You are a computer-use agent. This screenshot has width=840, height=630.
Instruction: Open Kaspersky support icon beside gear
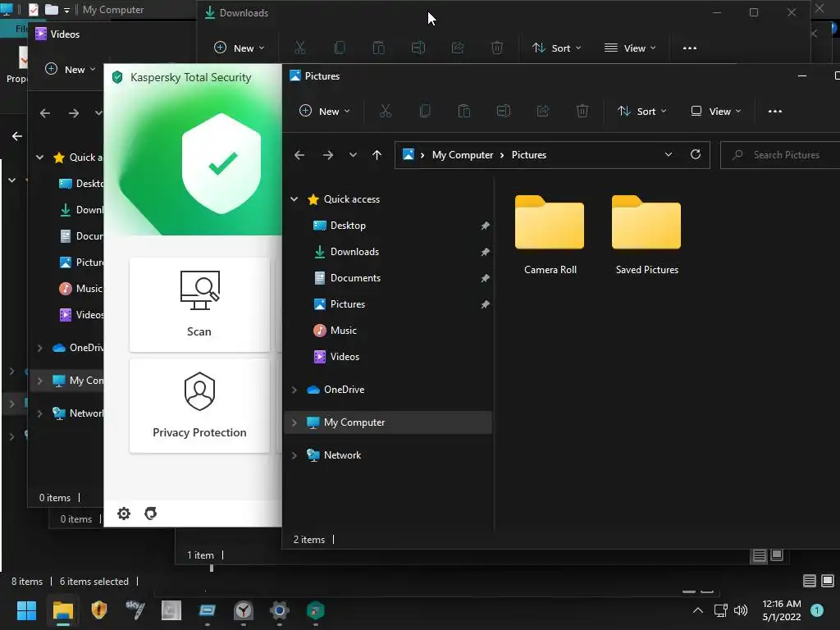pos(151,514)
